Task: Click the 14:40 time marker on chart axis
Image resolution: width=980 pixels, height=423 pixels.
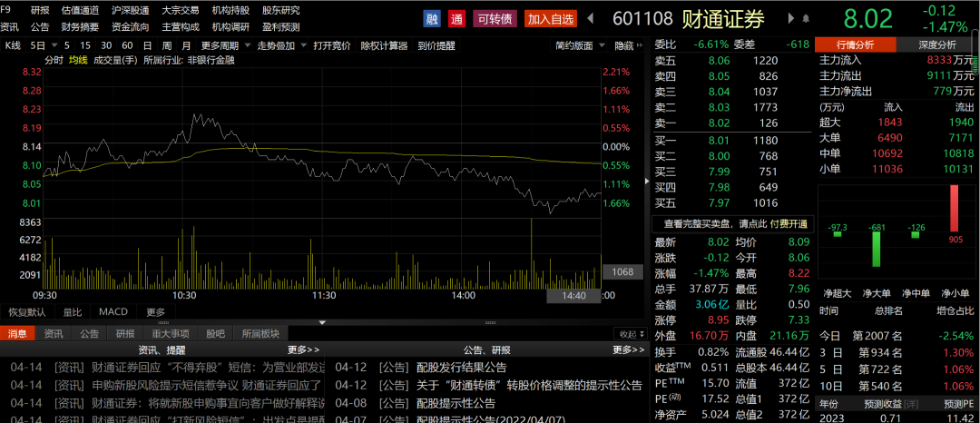Action: click(573, 296)
